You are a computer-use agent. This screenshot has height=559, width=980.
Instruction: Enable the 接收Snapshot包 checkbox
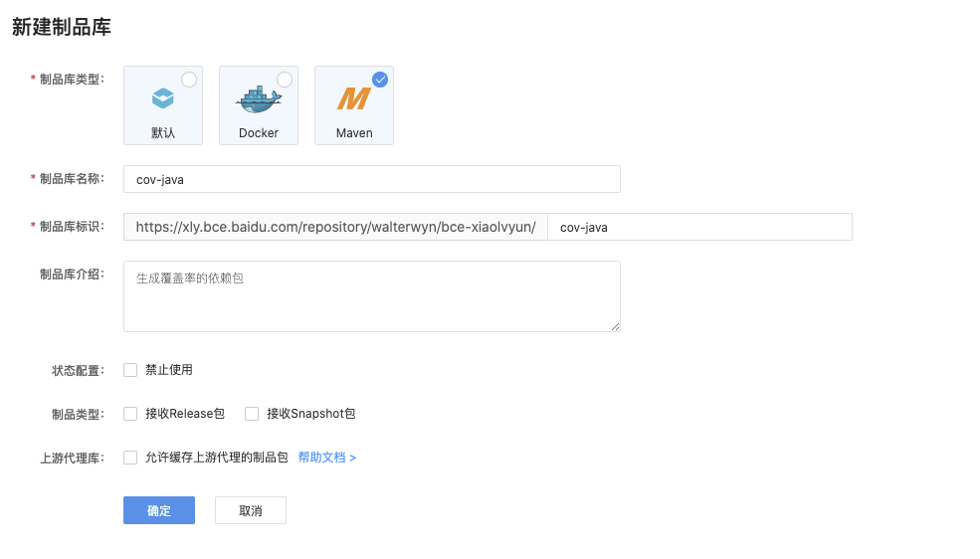click(x=252, y=414)
